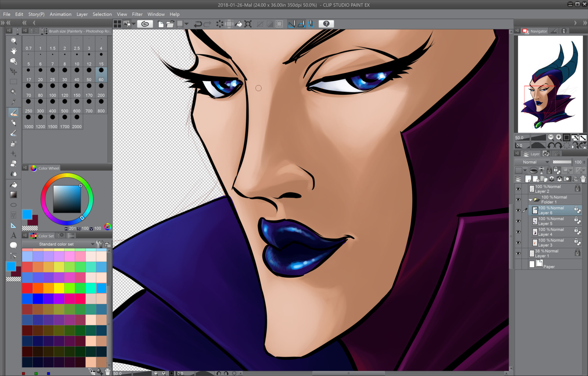Toggle Clip at layer below
588x376 pixels.
tap(534, 170)
